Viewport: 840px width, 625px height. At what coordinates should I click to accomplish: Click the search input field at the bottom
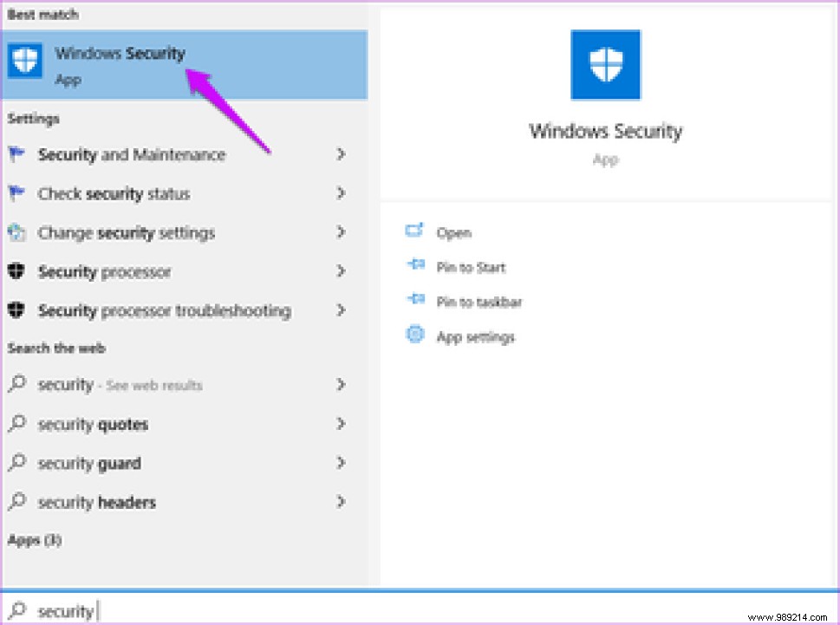coord(173,611)
